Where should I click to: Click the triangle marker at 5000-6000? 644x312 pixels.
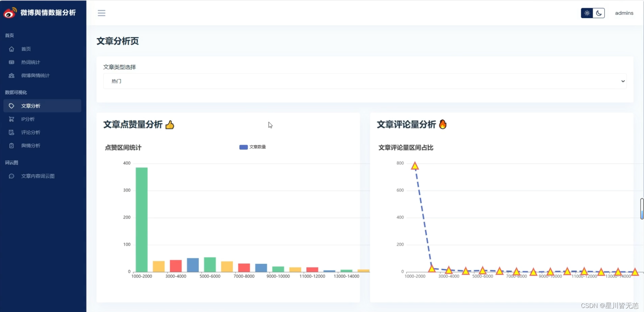[482, 271]
